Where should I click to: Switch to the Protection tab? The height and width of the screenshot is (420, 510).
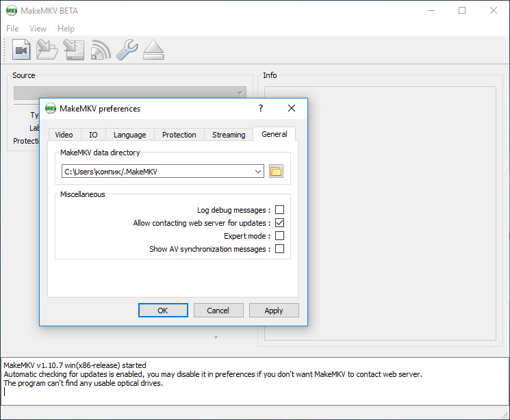(179, 135)
